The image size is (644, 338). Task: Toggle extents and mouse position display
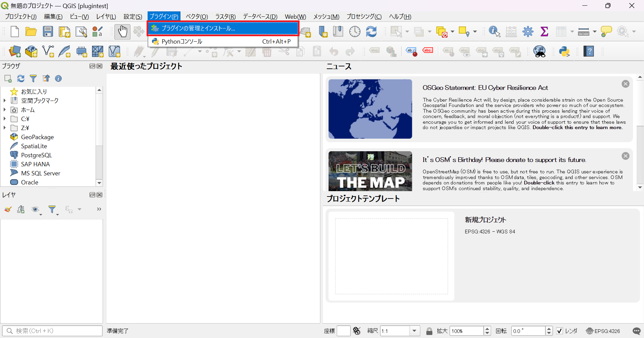357,331
